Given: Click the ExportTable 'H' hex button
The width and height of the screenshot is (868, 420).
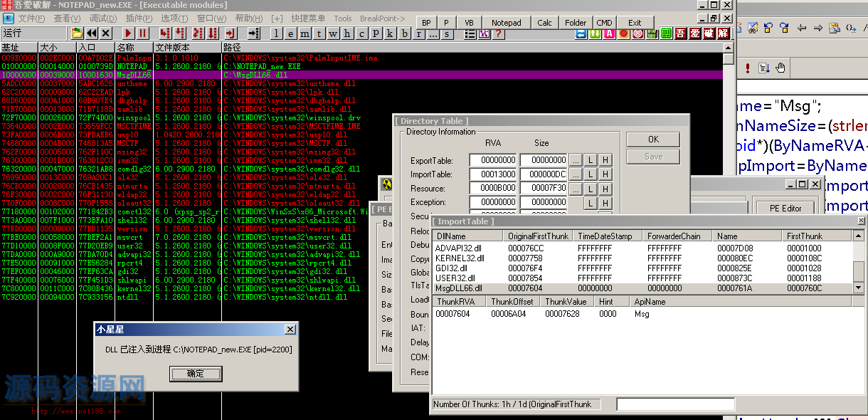Looking at the screenshot, I should coord(604,160).
